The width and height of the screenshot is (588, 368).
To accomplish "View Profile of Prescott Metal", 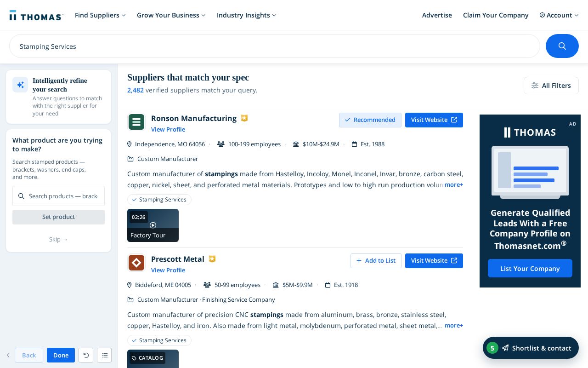I will 168,270.
